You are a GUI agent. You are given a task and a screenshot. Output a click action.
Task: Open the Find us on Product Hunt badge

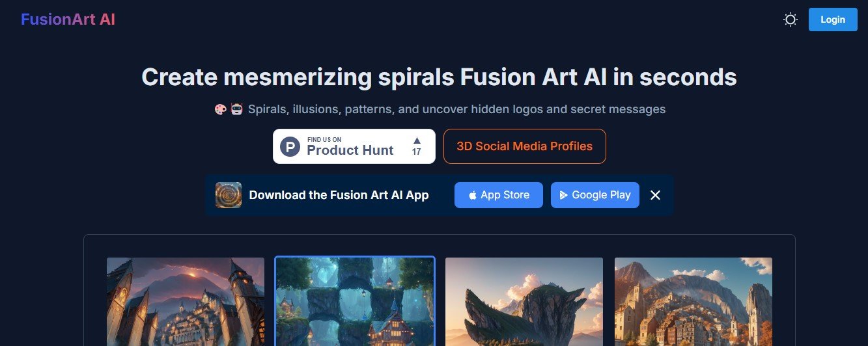[x=354, y=146]
